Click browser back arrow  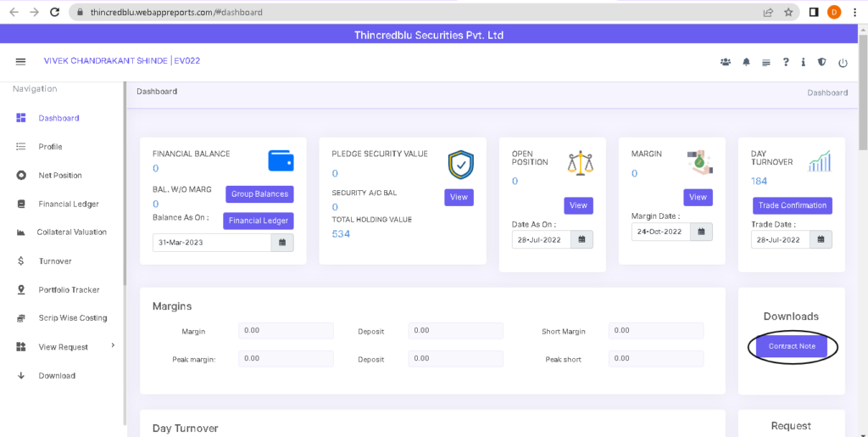pyautogui.click(x=14, y=12)
